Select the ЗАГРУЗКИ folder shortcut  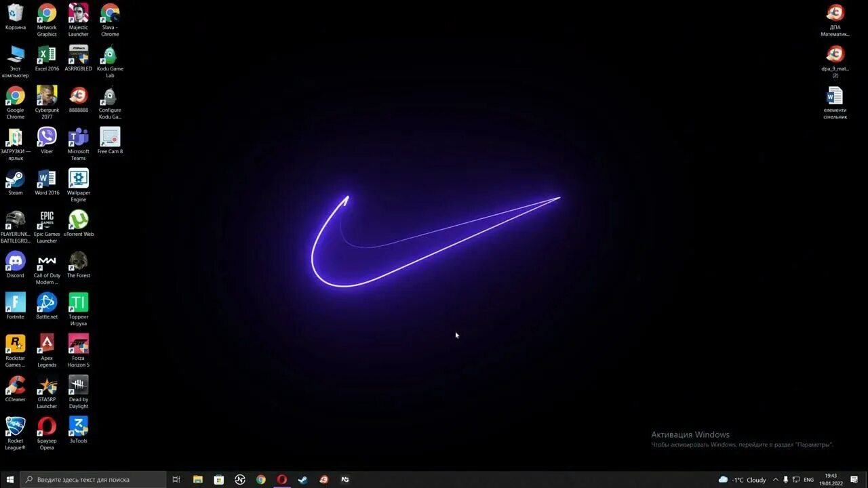(x=15, y=144)
